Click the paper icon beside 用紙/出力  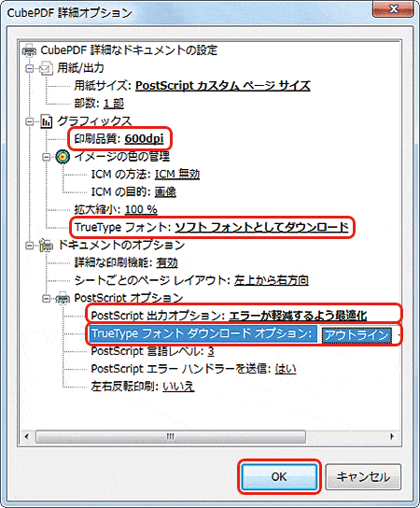pos(46,68)
